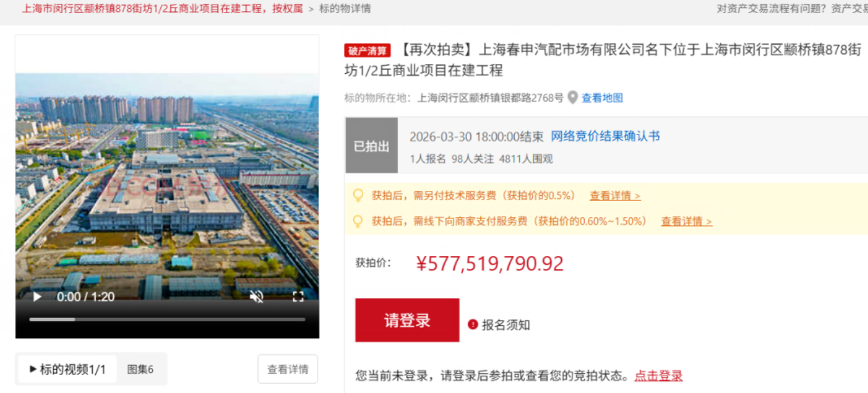Click red exclamation icon by 报名须知
The height and width of the screenshot is (393, 868).
(473, 324)
